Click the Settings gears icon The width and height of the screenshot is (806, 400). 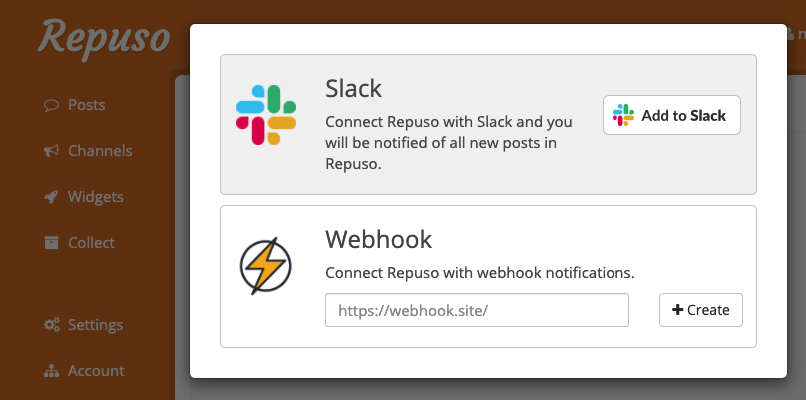[x=51, y=324]
